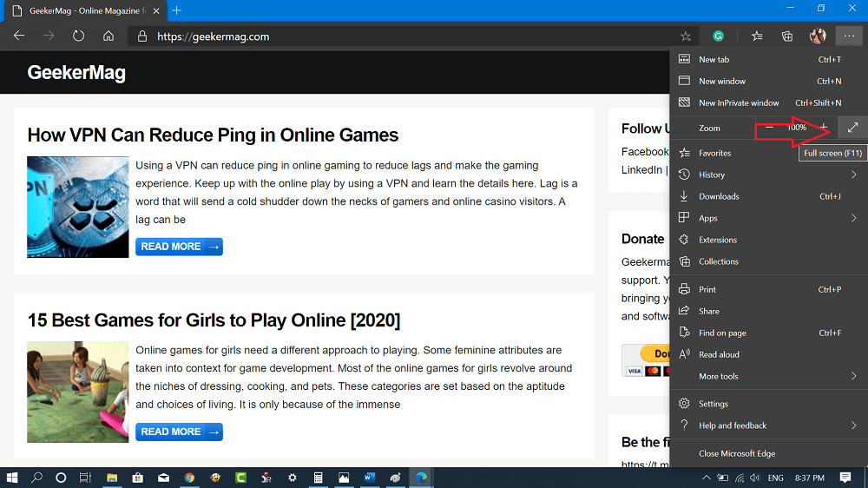
Task: Open the home page via home icon
Action: tap(108, 36)
